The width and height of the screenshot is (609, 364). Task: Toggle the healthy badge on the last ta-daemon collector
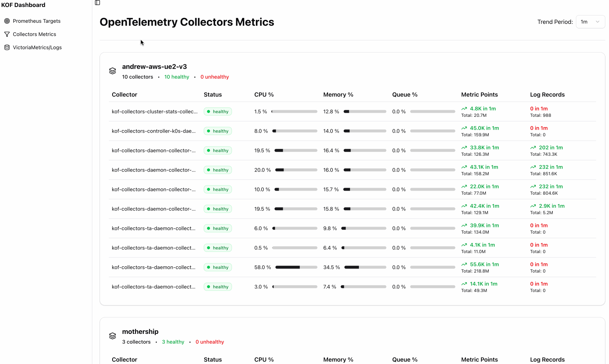(217, 286)
